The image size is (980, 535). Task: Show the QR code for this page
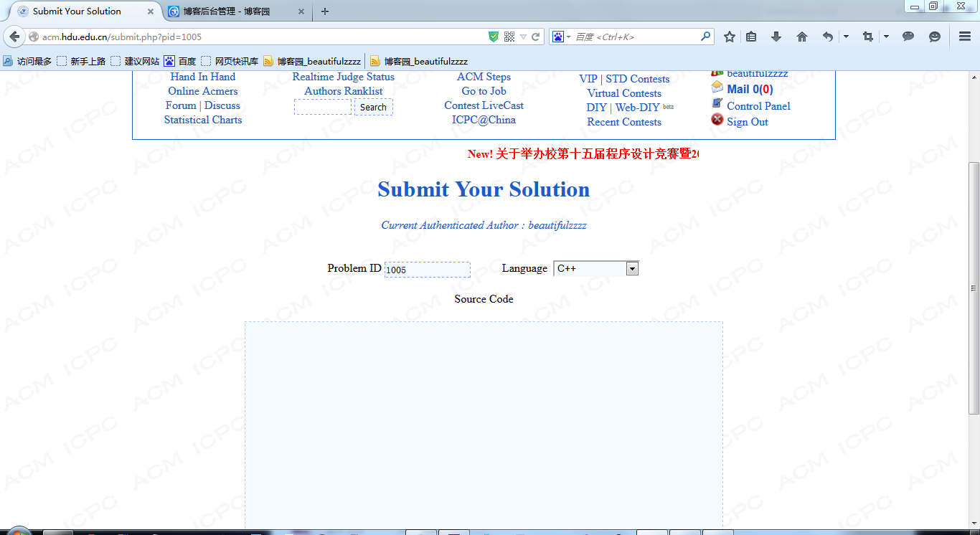[509, 37]
